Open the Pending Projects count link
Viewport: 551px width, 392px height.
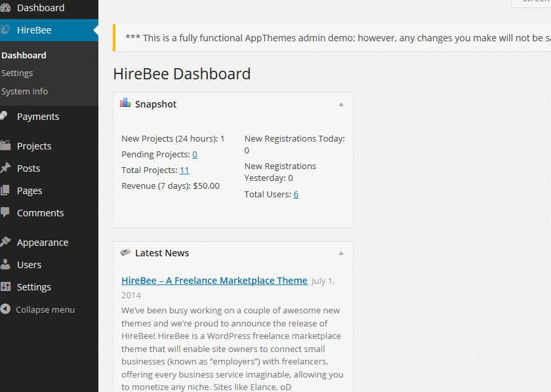click(195, 154)
